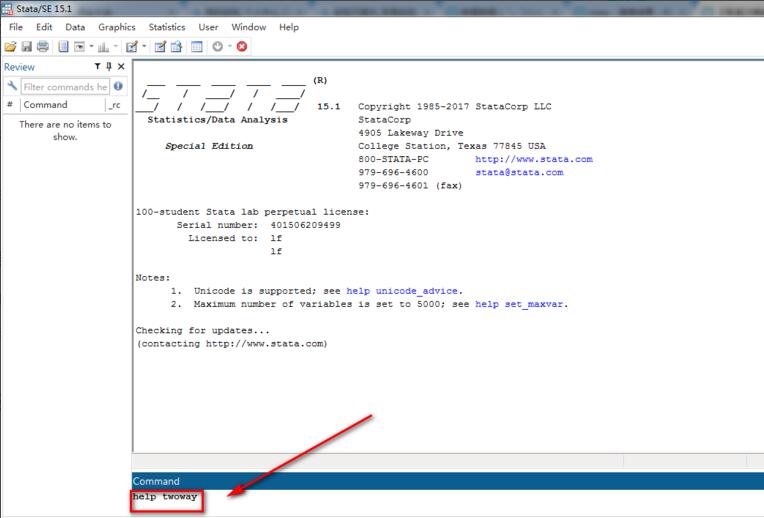Screen dimensions: 764x518
Task: Open the Data Editor (Browse) icon
Action: [x=176, y=47]
